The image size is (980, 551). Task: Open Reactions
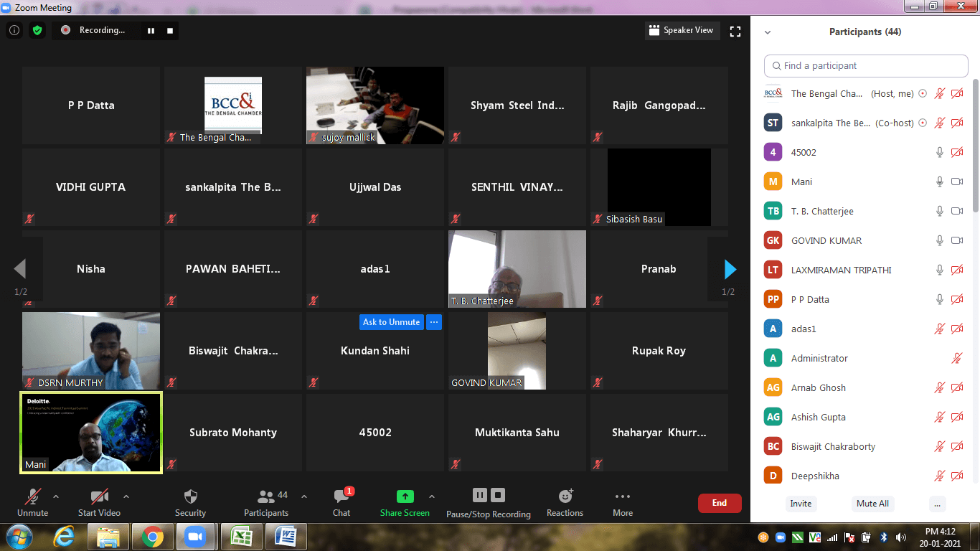[565, 502]
